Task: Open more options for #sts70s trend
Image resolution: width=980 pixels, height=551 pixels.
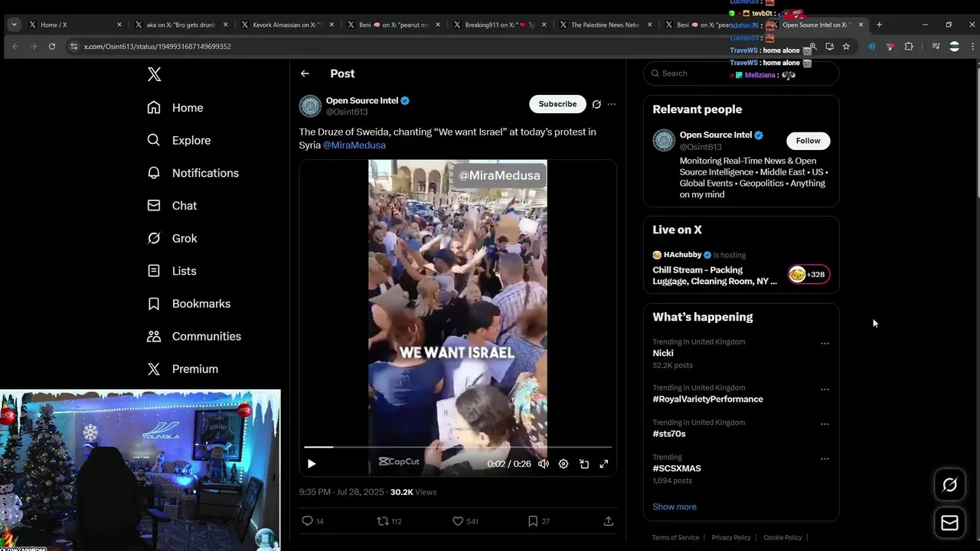Action: 825,424
